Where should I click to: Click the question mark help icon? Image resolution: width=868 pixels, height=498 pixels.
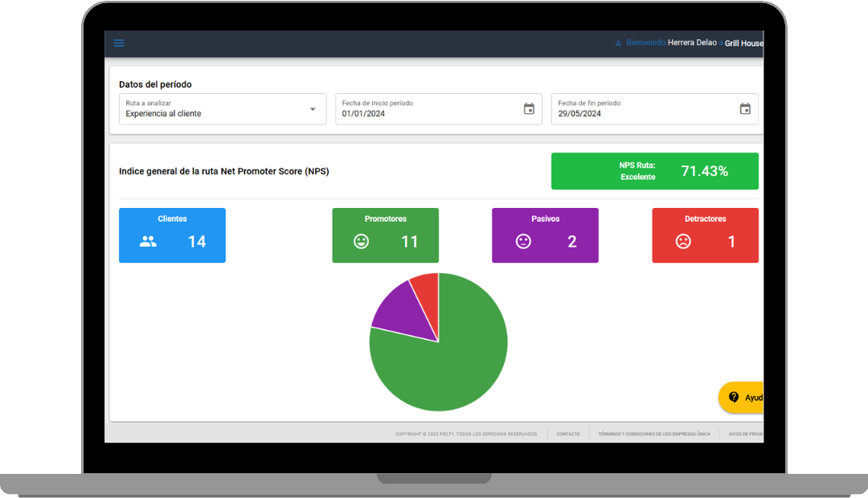tap(734, 398)
